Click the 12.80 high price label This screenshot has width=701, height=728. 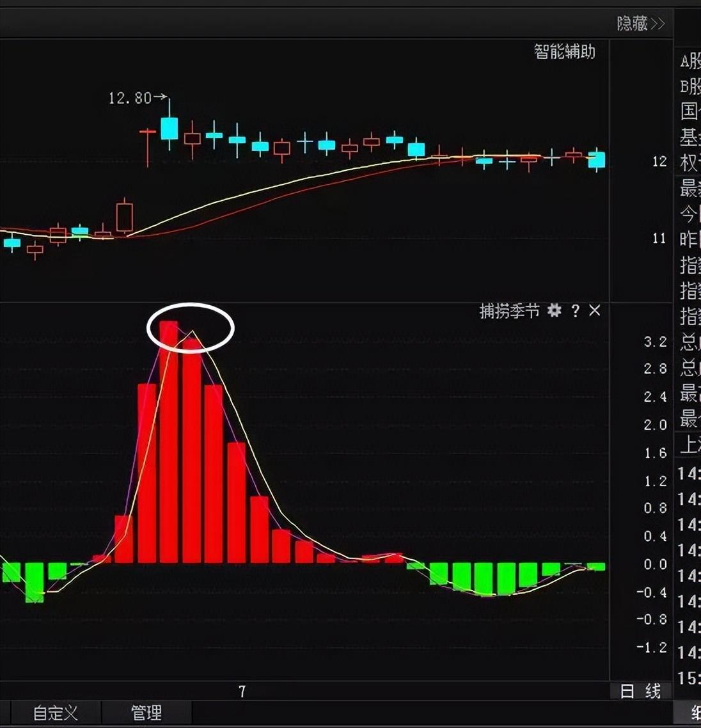coord(130,98)
